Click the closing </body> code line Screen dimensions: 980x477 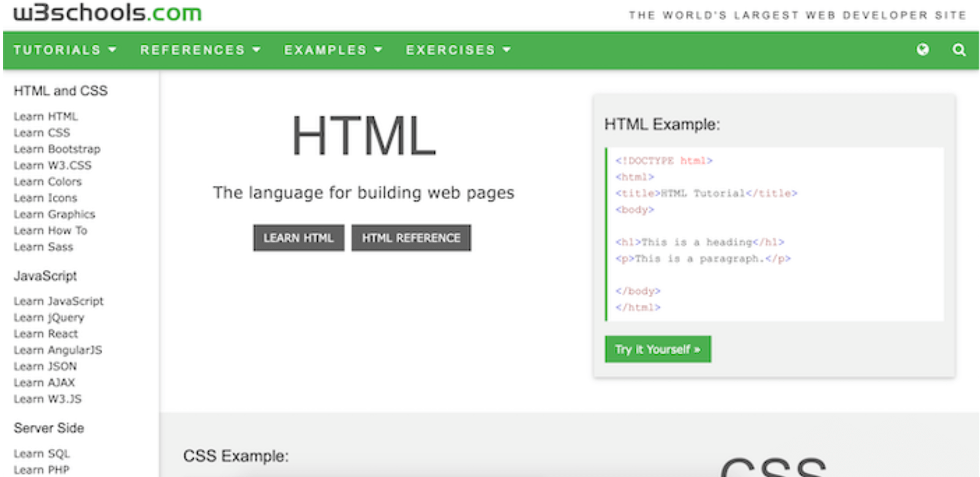(x=638, y=291)
